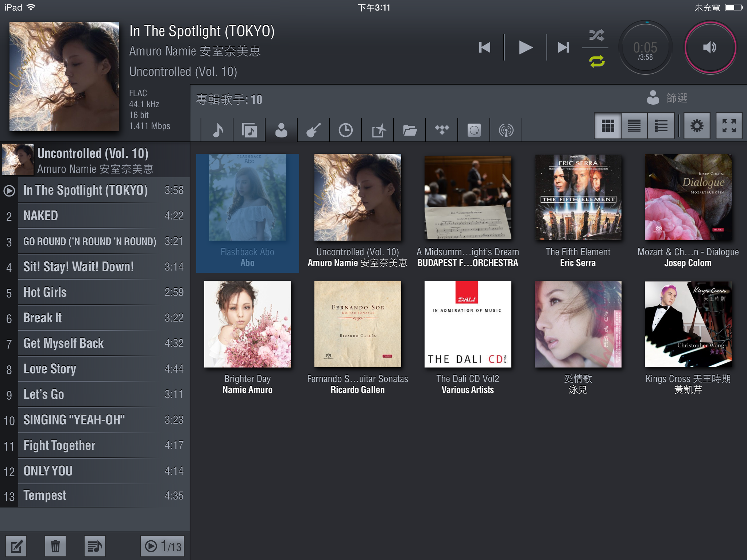747x560 pixels.
Task: Open the settings gear
Action: tap(697, 126)
